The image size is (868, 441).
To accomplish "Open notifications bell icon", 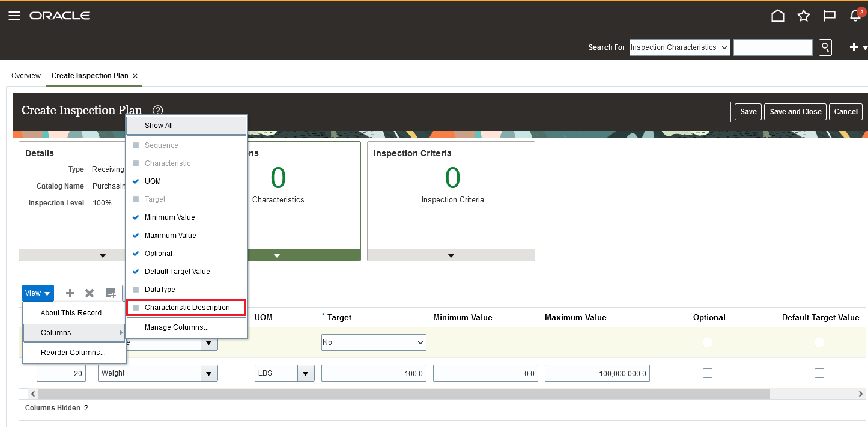I will pos(856,16).
